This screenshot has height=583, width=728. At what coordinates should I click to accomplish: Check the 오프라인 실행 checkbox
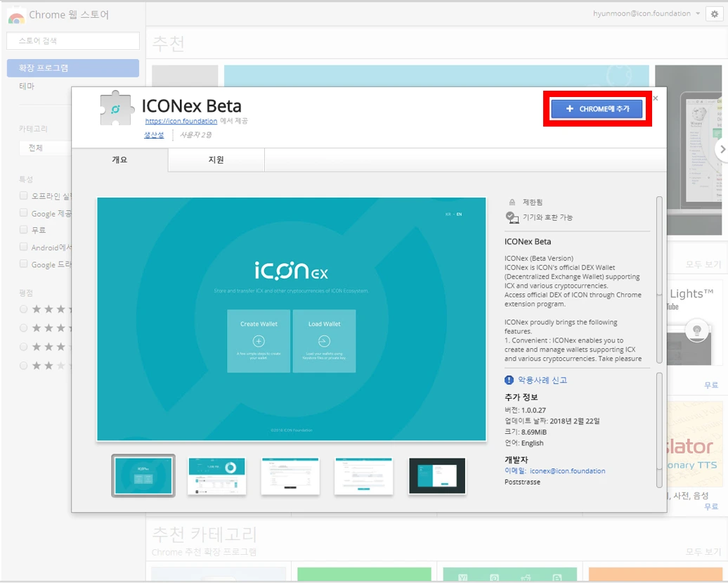(23, 196)
